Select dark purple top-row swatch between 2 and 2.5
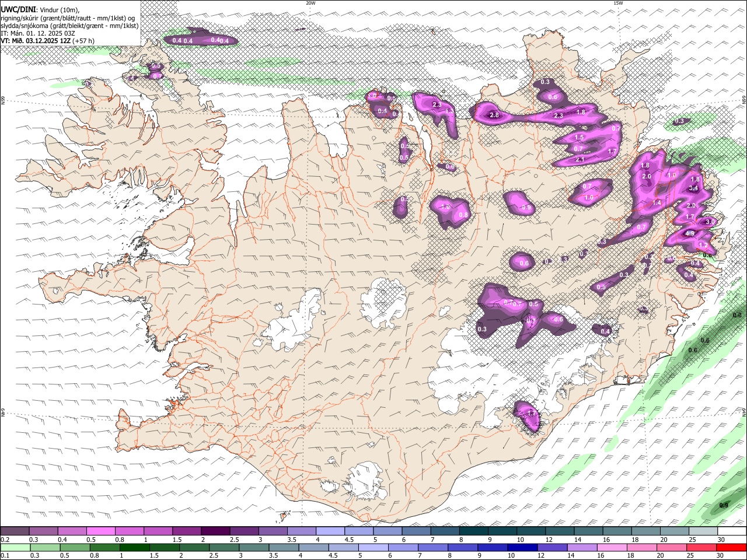The image size is (747, 560). click(x=215, y=531)
